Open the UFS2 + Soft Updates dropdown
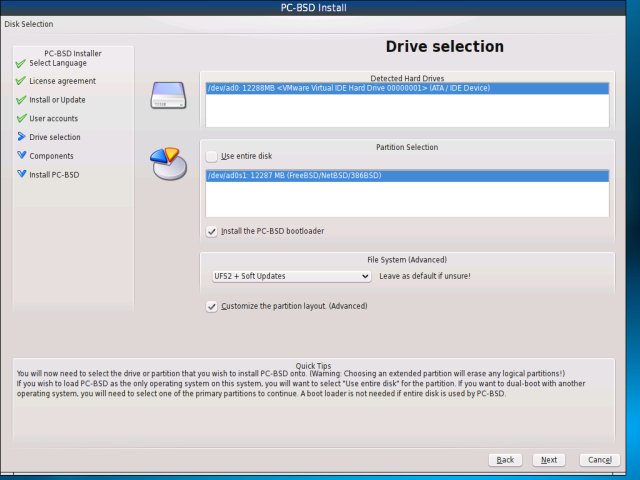The image size is (640, 480). pyautogui.click(x=290, y=276)
